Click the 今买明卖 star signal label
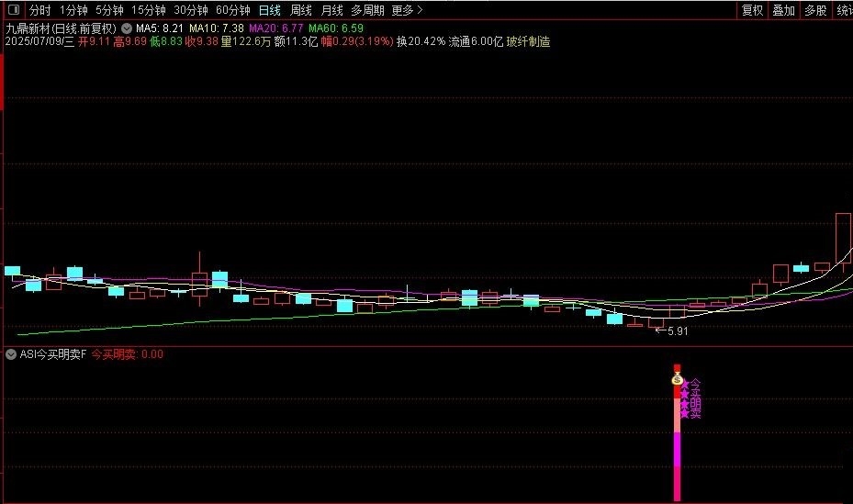 pyautogui.click(x=690, y=399)
